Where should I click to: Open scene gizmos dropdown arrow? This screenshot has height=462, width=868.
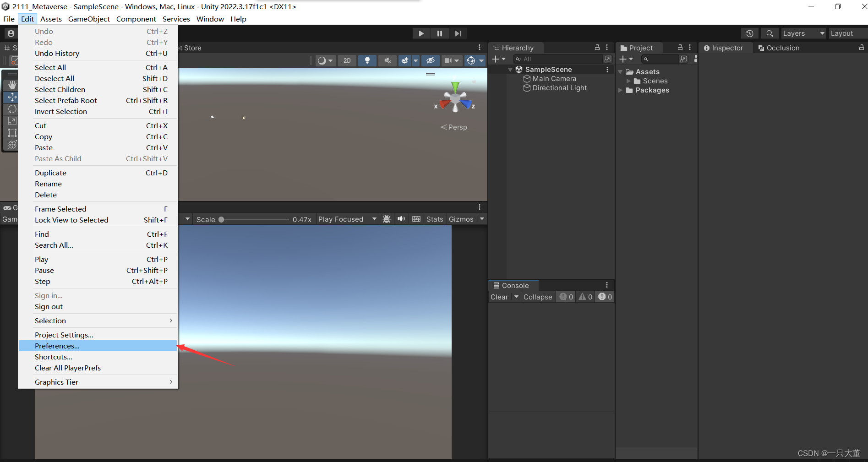(x=481, y=60)
